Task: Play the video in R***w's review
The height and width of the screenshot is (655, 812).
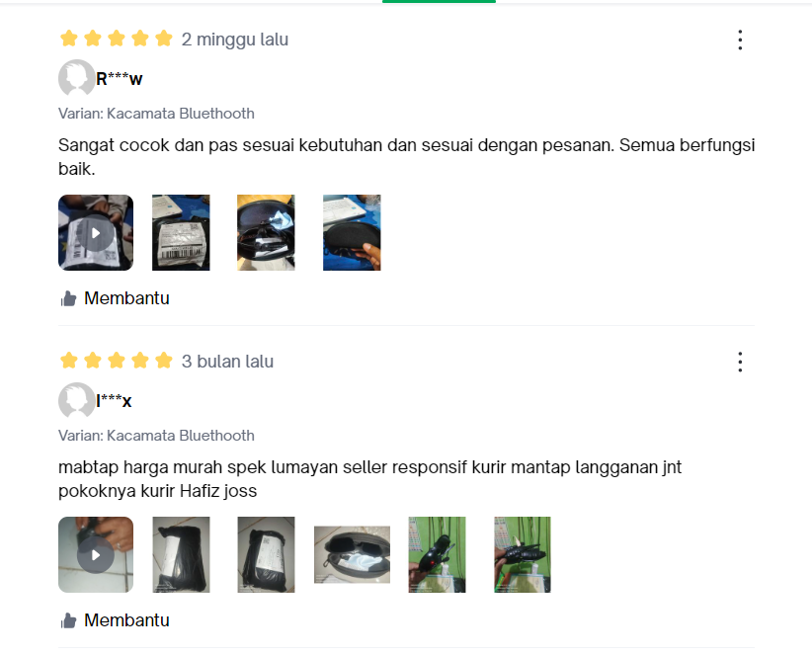Action: tap(96, 232)
